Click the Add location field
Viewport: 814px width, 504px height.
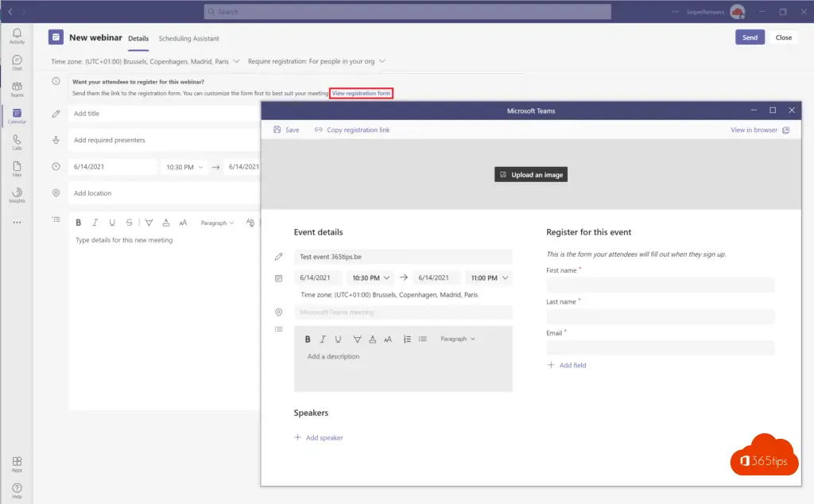pos(164,193)
